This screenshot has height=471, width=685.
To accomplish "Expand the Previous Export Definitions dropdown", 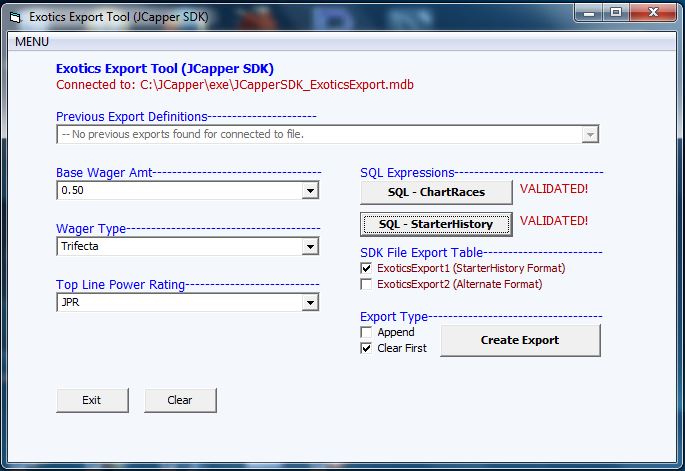I will click(590, 135).
